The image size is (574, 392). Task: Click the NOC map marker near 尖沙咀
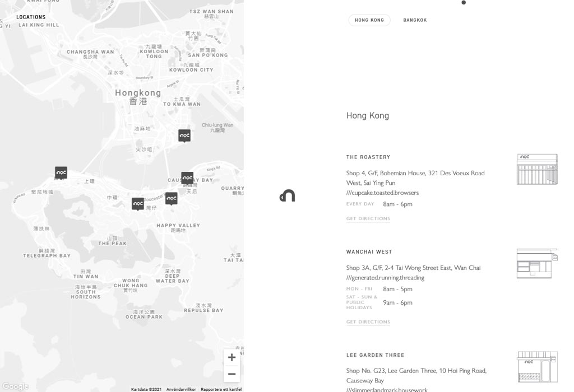[184, 136]
